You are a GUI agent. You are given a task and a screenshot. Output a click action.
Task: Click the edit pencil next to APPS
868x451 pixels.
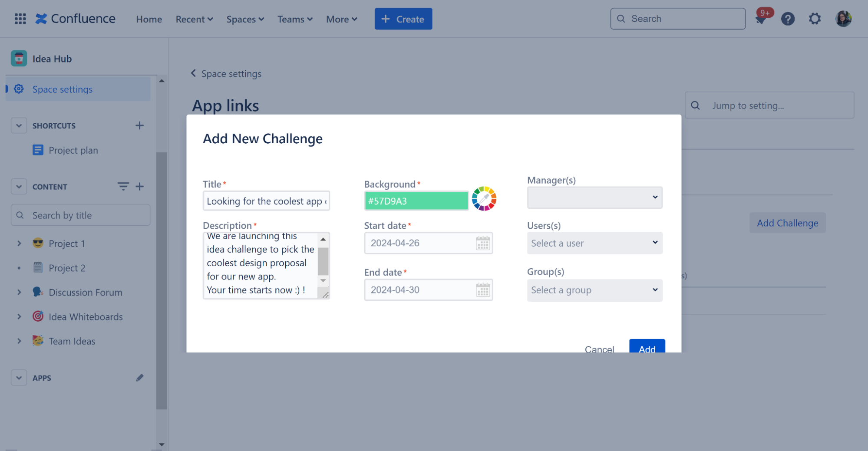point(139,378)
